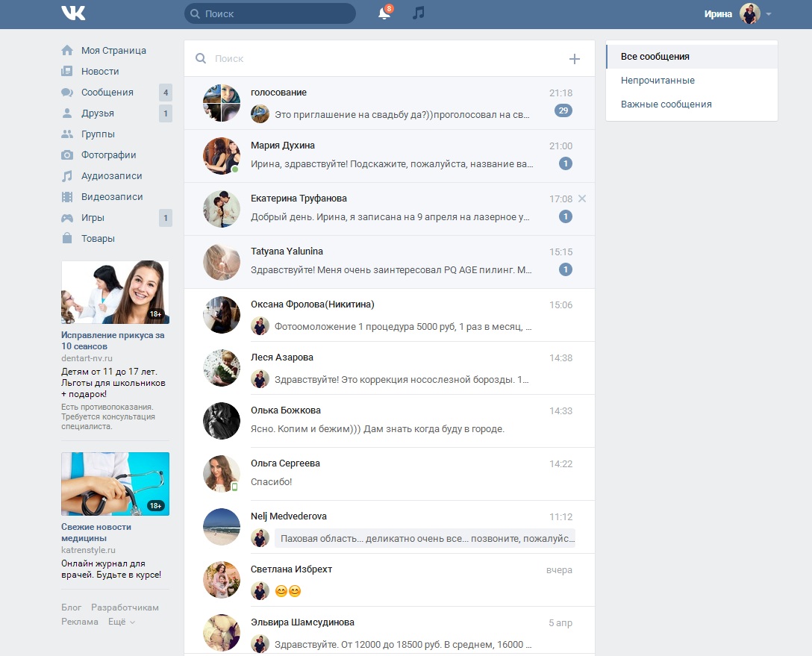Open the notifications bell
Screen dimensions: 812x656
384,13
